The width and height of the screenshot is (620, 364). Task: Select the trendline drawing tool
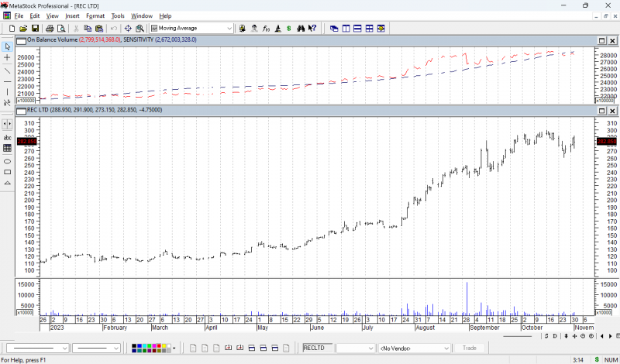8,70
